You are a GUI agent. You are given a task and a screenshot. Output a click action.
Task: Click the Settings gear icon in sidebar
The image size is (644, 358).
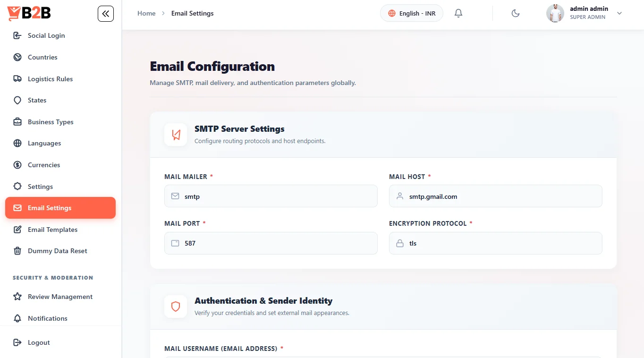17,187
